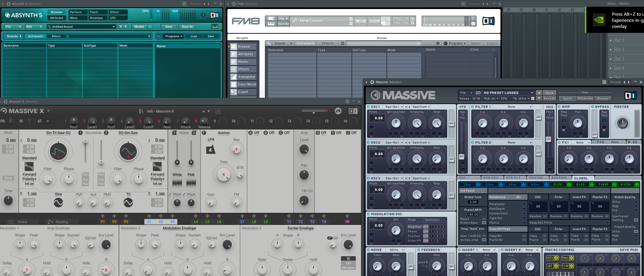Open the Midi all dropdown in Massive
The image size is (644, 276).
pyautogui.click(x=491, y=98)
